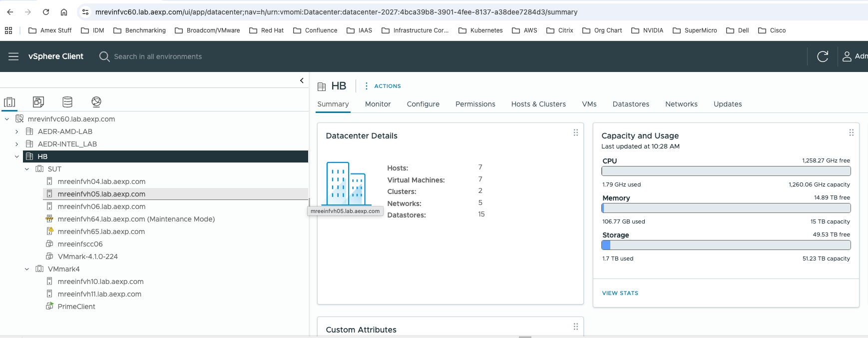Viewport: 868px width, 338px height.
Task: Open the NVIDIA bookmark folder
Action: [647, 30]
